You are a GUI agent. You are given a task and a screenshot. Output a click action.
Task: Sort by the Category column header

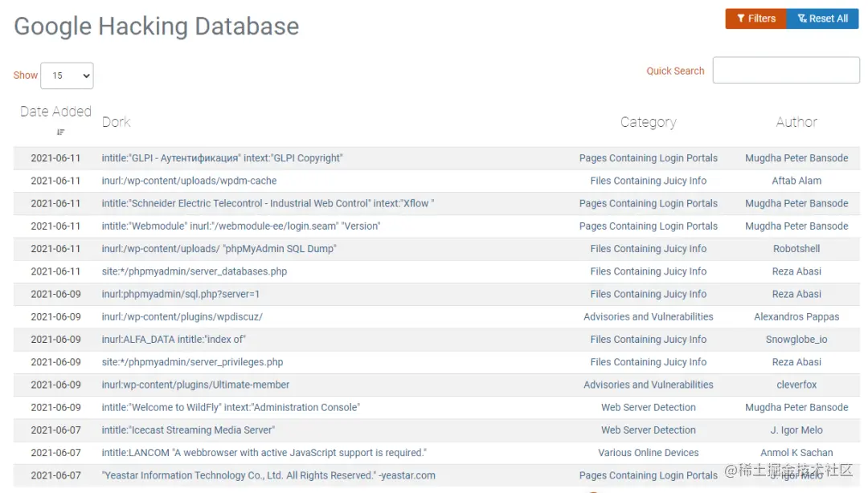[649, 122]
